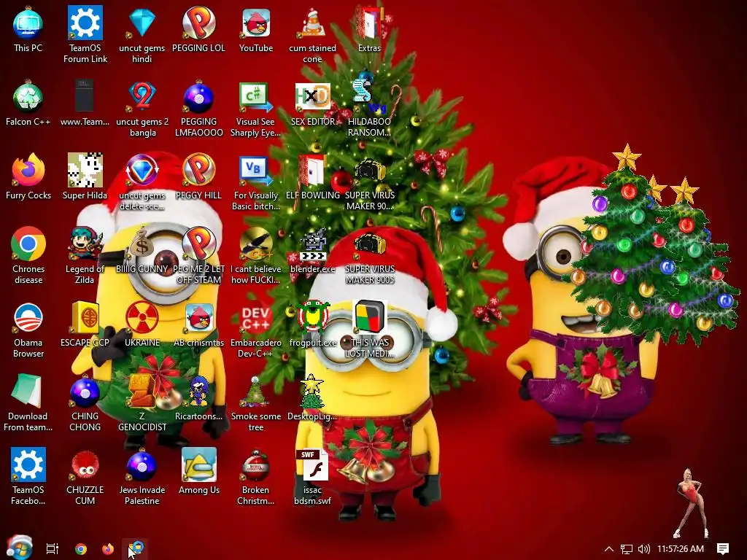Image resolution: width=747 pixels, height=560 pixels.
Task: Open the notification Action Center
Action: [x=723, y=548]
